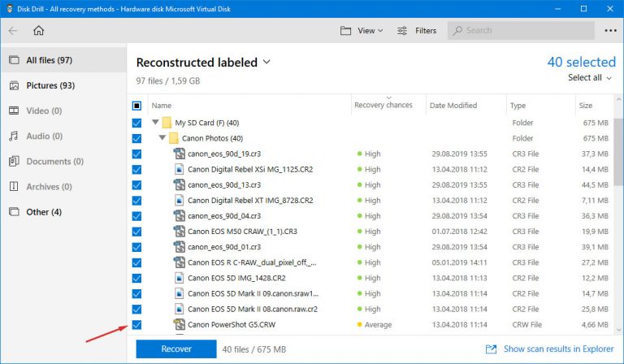Click the blue Recover button
Image resolution: width=624 pixels, height=364 pixels.
click(175, 349)
